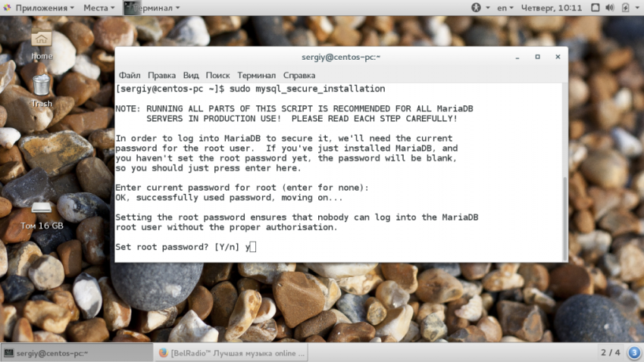Open the Поиск menu in terminal
Viewport: 644px width, 362px height.
point(217,76)
